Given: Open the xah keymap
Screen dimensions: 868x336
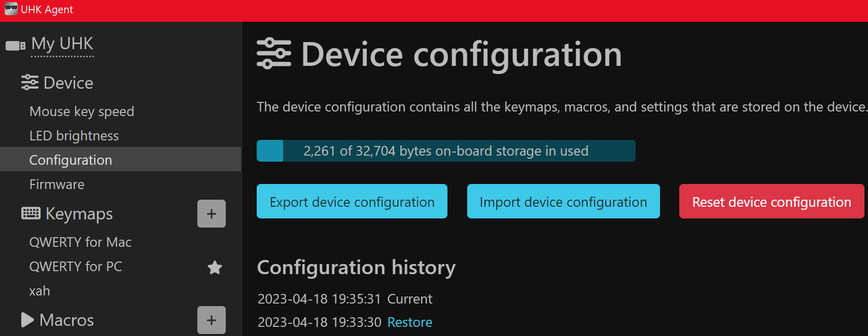Looking at the screenshot, I should (40, 291).
